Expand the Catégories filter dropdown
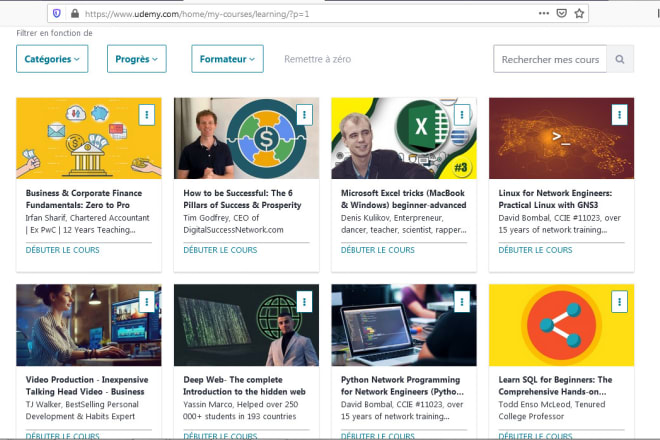660x440 pixels. (52, 59)
